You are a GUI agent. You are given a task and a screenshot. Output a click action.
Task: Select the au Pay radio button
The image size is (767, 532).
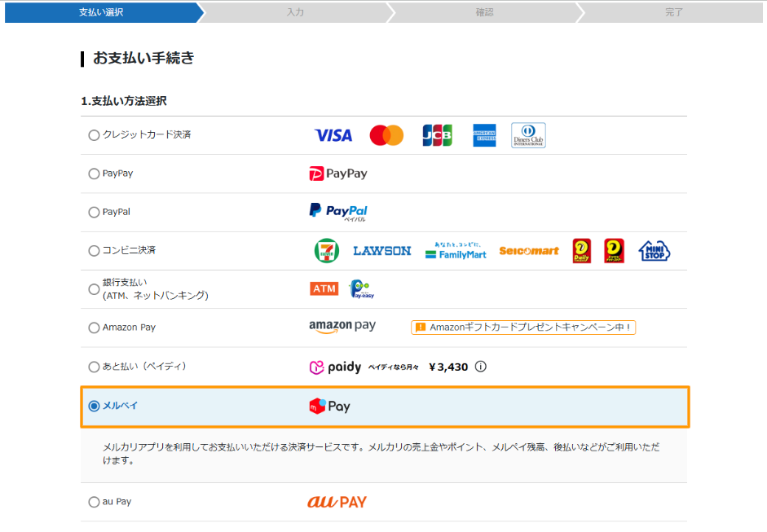(x=94, y=502)
